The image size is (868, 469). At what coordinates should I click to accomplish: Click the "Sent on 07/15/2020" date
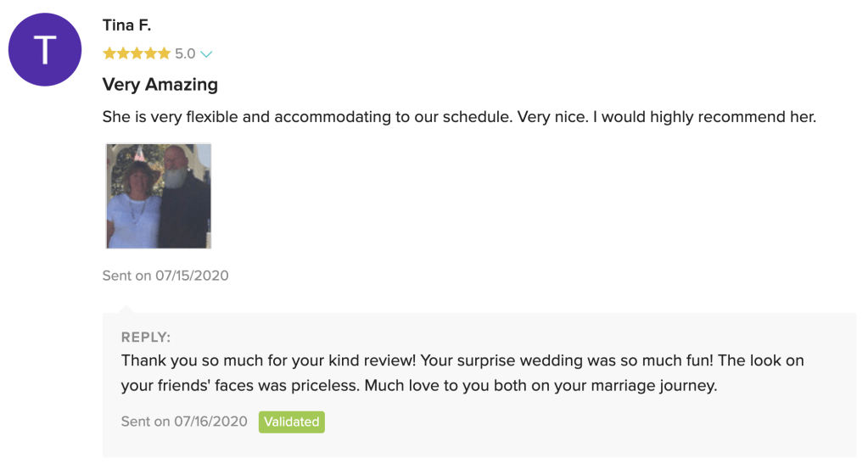coord(165,276)
